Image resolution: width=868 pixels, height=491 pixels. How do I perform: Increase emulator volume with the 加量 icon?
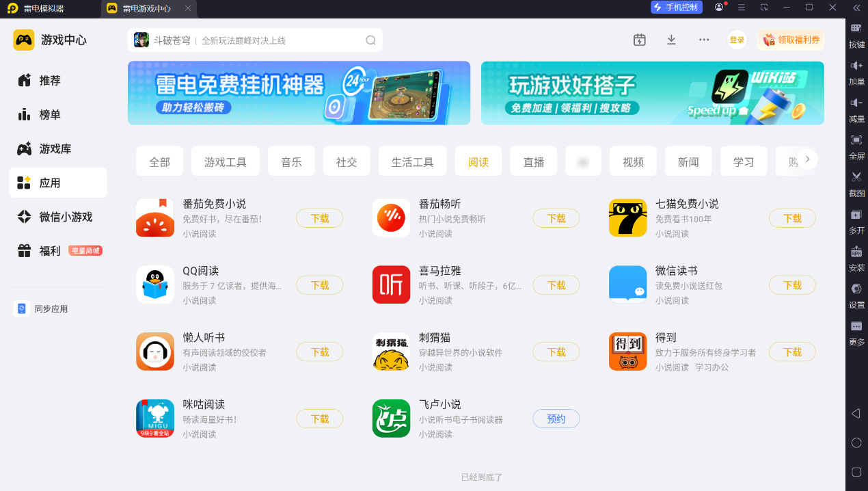pos(856,75)
